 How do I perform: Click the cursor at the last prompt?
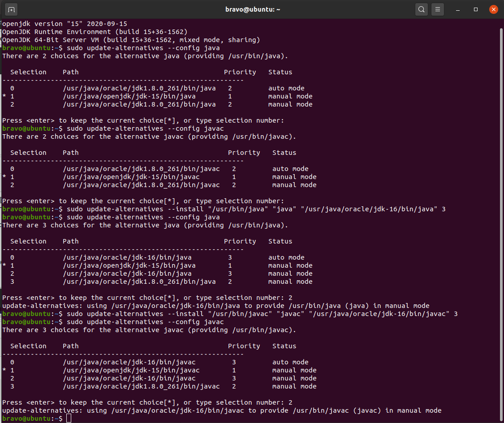(x=69, y=419)
